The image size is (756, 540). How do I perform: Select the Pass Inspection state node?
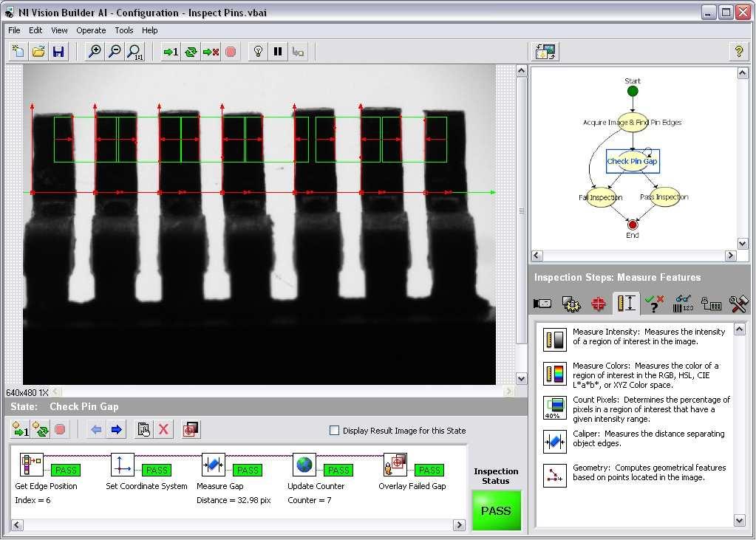click(664, 196)
